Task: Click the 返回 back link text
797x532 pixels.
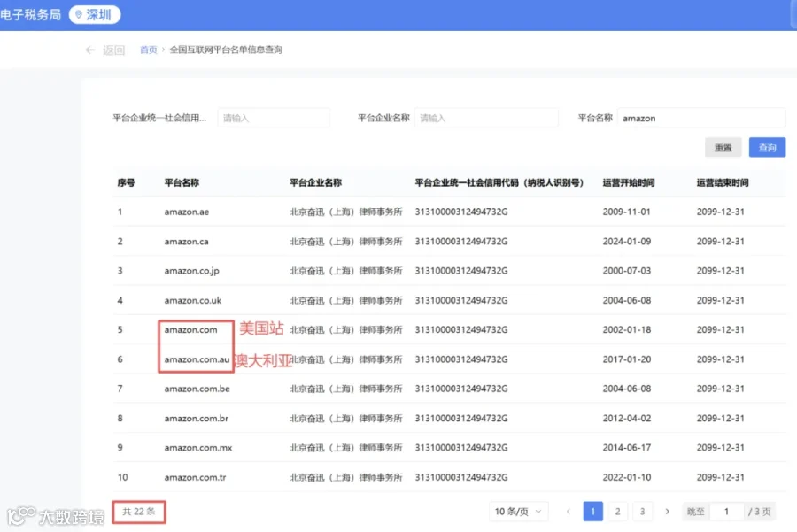Action: pyautogui.click(x=114, y=50)
